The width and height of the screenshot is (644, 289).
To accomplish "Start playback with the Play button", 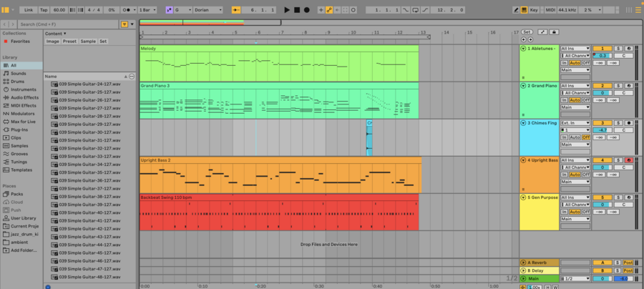I will tap(287, 10).
